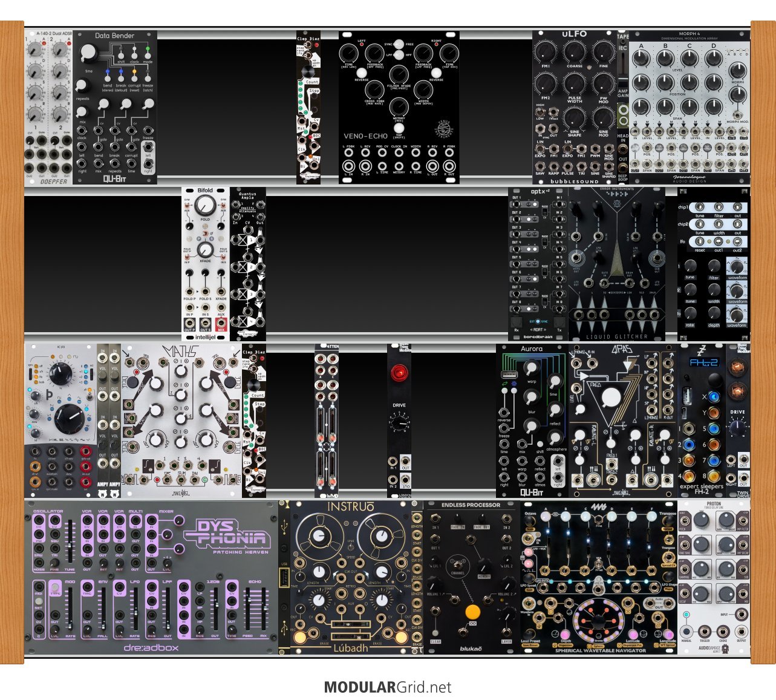
Task: Turn the large time knob on Data Bender
Action: pos(88,54)
